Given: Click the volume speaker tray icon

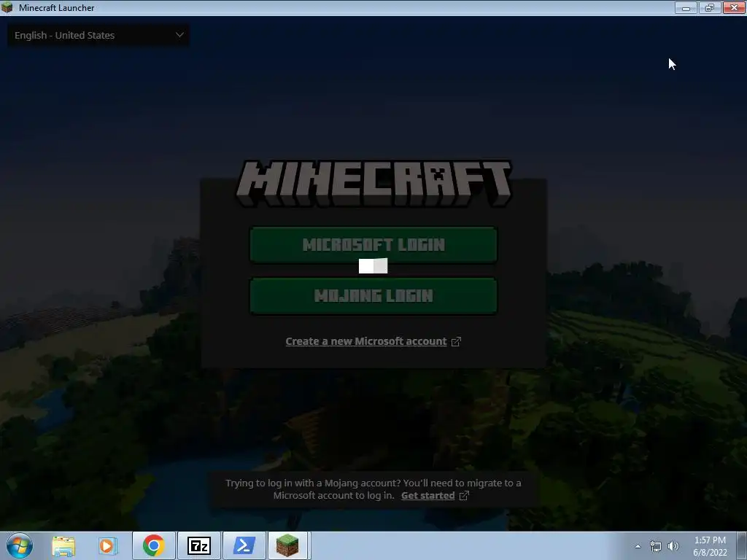Looking at the screenshot, I should 673,546.
